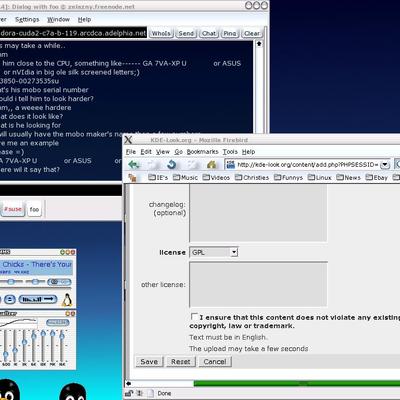Image resolution: width=400 pixels, height=400 pixels.
Task: Click the 12K equalizer slider
Action: click(43, 345)
